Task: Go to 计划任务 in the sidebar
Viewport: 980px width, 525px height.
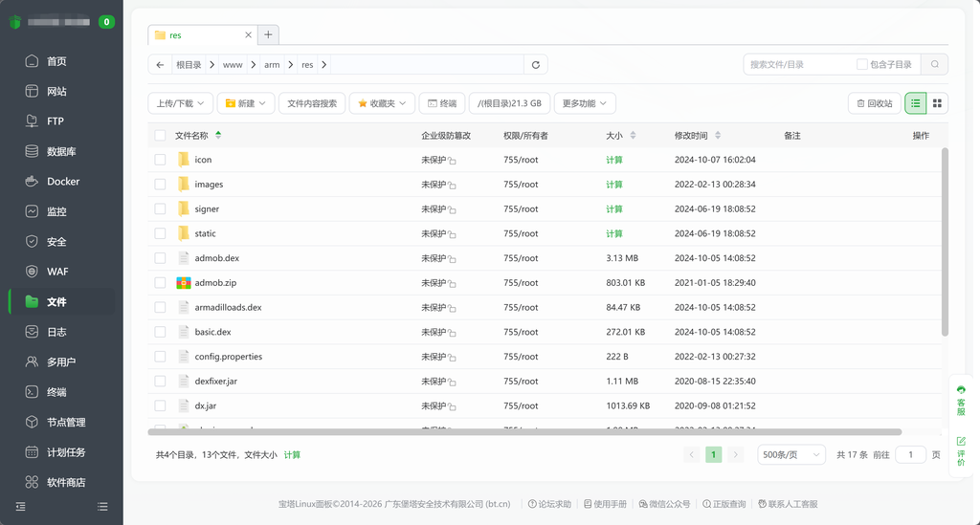Action: pos(65,452)
